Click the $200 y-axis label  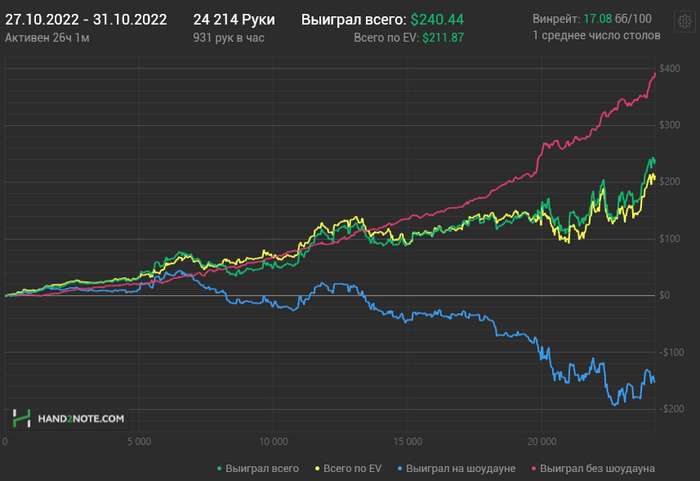coord(670,182)
